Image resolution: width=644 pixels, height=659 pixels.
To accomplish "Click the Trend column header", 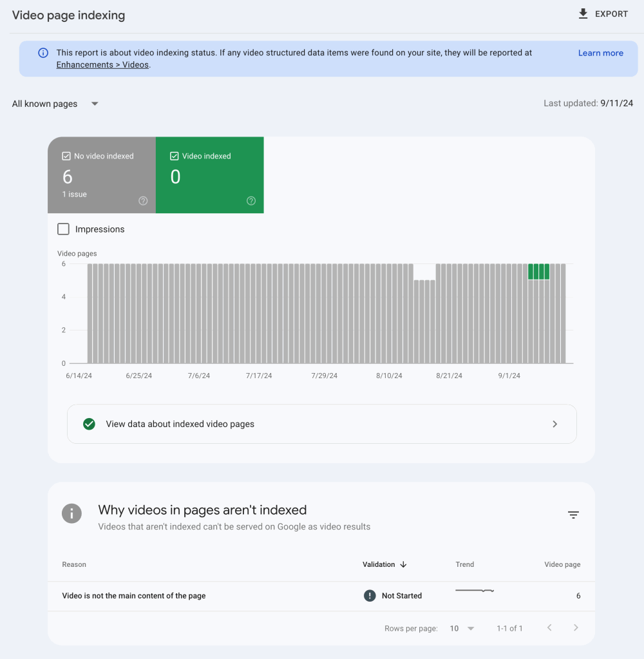I will (x=464, y=564).
